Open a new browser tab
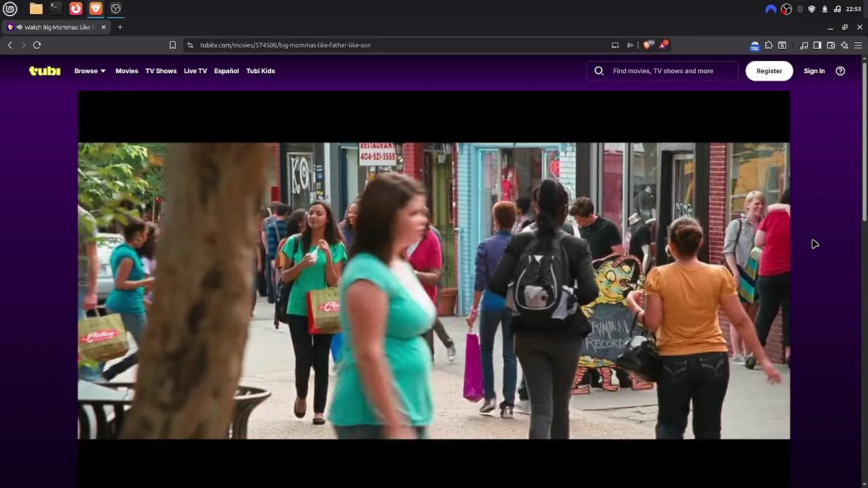This screenshot has width=868, height=488. pyautogui.click(x=120, y=27)
